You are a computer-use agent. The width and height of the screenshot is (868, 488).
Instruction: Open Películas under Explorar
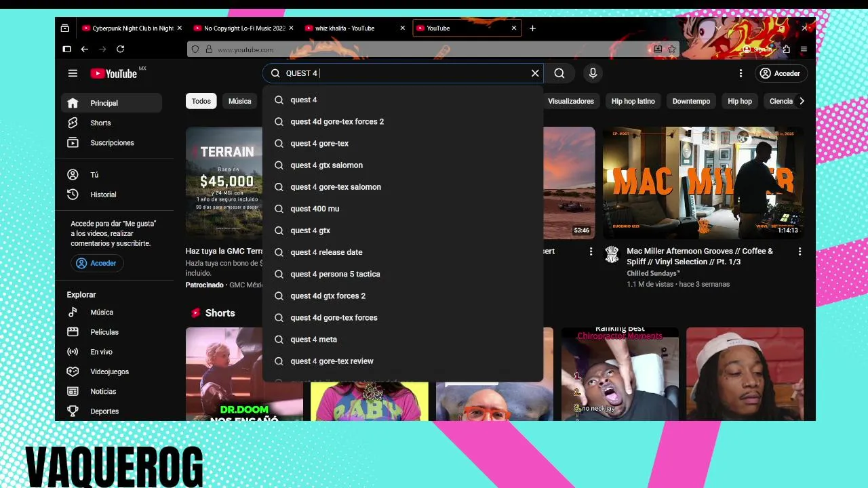click(111, 332)
